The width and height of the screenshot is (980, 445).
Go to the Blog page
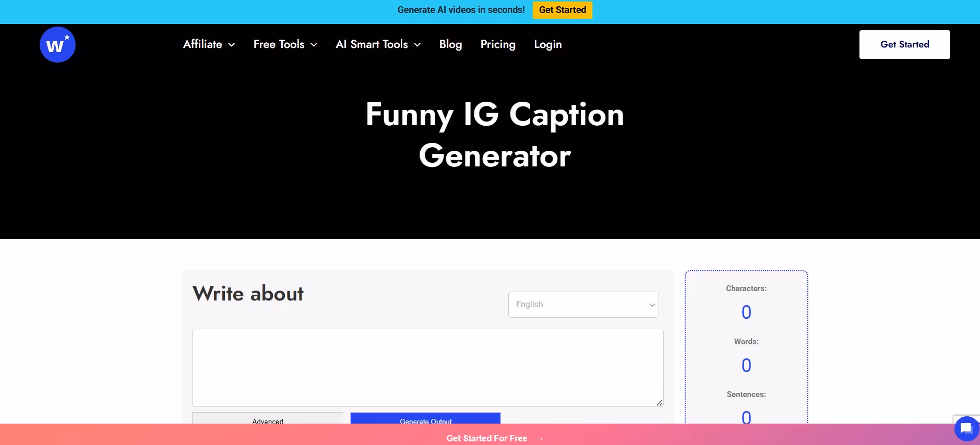[450, 44]
